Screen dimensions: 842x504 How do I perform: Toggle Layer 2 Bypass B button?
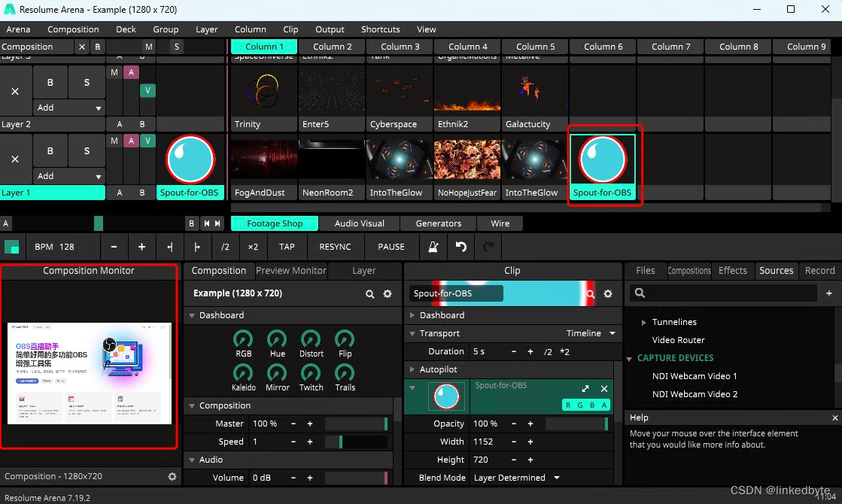click(50, 82)
